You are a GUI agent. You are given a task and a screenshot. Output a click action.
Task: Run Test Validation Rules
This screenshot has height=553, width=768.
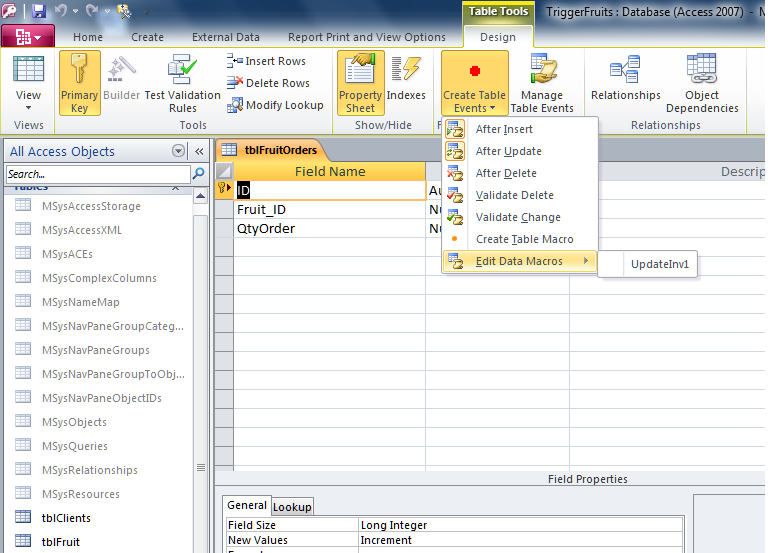coord(182,83)
